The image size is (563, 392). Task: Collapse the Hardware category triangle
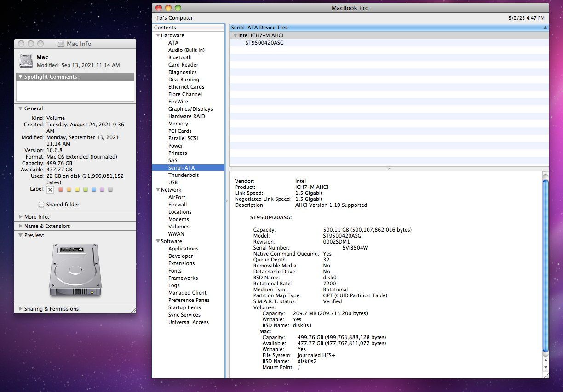(158, 35)
